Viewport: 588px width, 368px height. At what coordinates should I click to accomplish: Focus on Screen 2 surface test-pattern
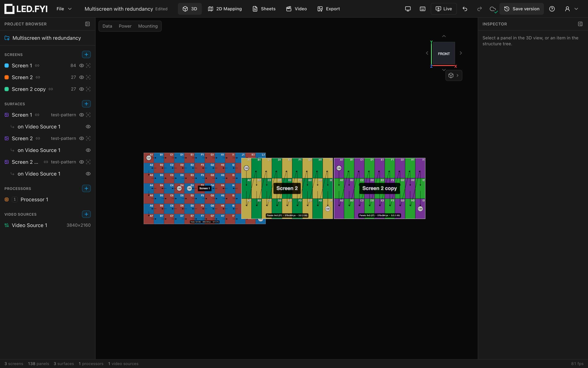88,138
